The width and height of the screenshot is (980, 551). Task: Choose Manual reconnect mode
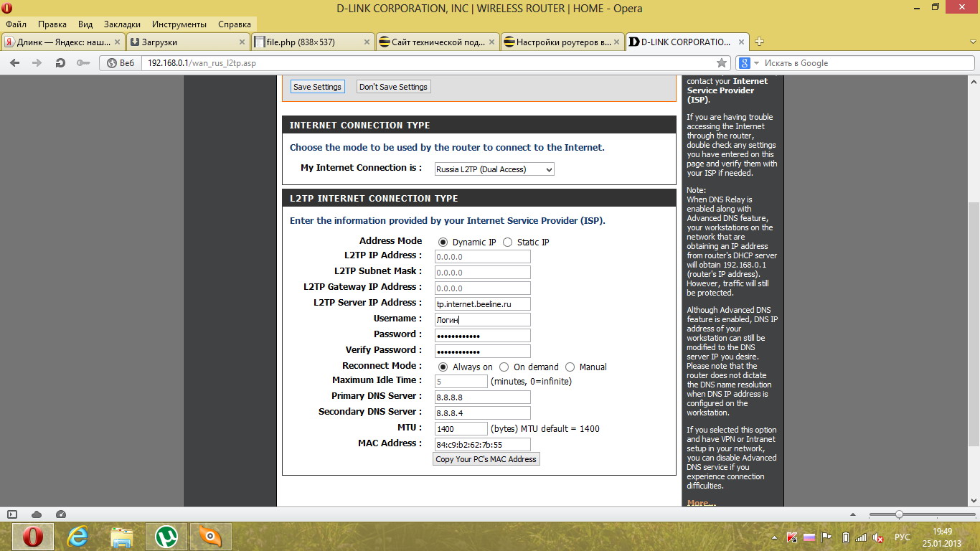click(570, 367)
